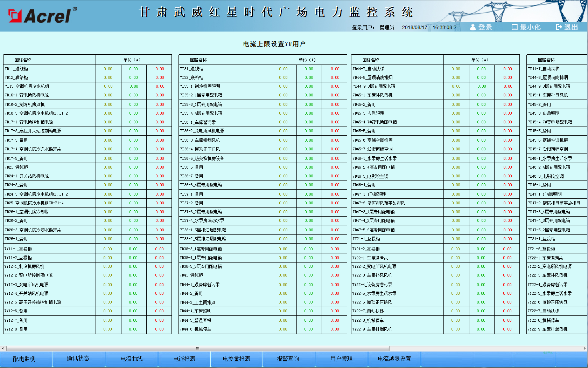Click red value of 7Y21-1_互投柜 in third table
The height and width of the screenshot is (368, 588).
(x=507, y=239)
